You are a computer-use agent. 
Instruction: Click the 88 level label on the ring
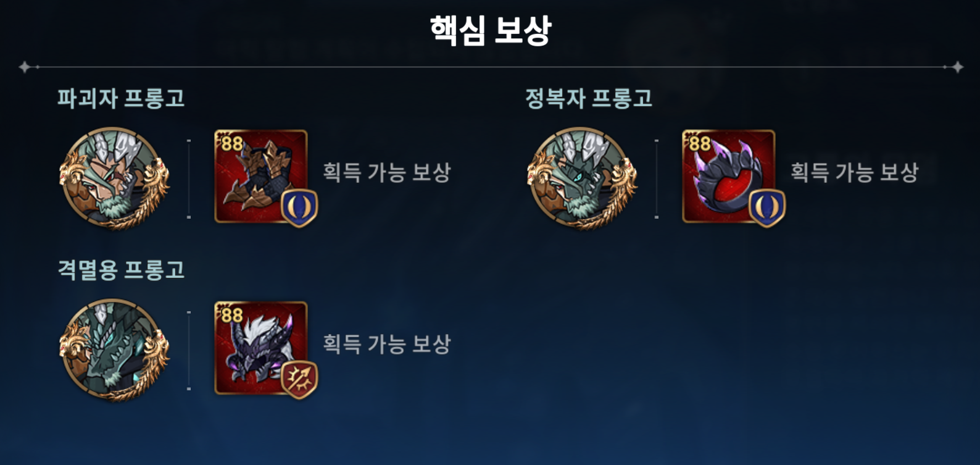[x=699, y=143]
